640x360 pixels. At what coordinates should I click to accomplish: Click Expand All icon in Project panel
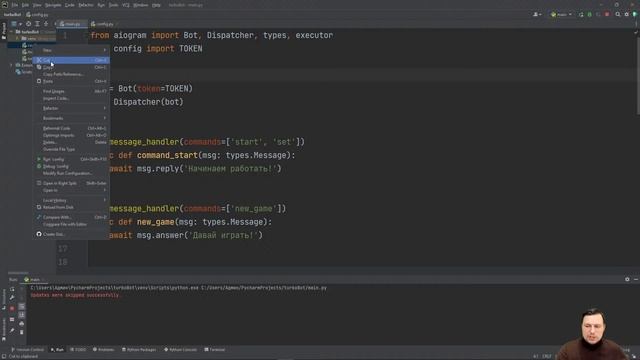coord(37,24)
